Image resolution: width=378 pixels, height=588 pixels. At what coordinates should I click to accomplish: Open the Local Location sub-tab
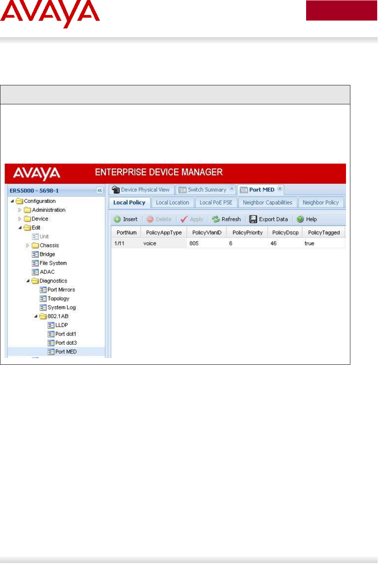173,202
